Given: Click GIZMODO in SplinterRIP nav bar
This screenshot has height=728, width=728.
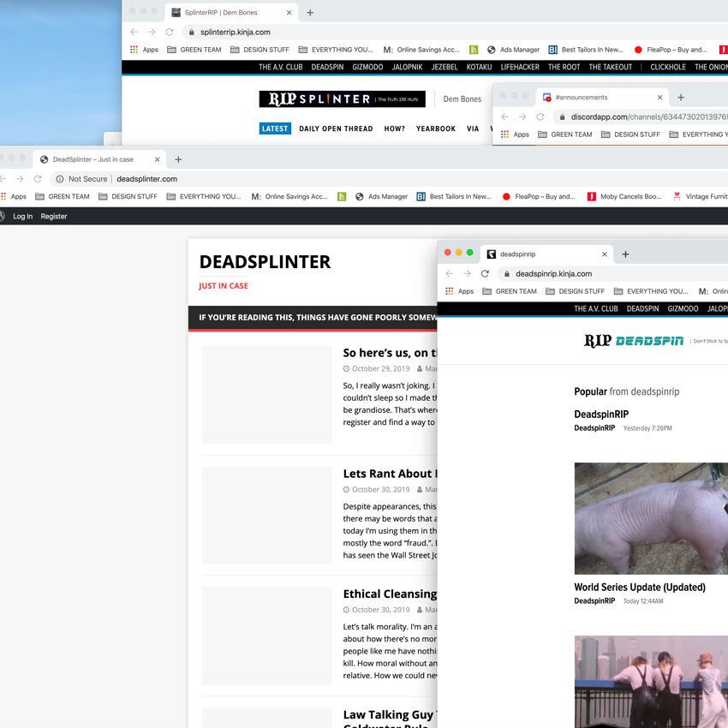Looking at the screenshot, I should point(367,67).
